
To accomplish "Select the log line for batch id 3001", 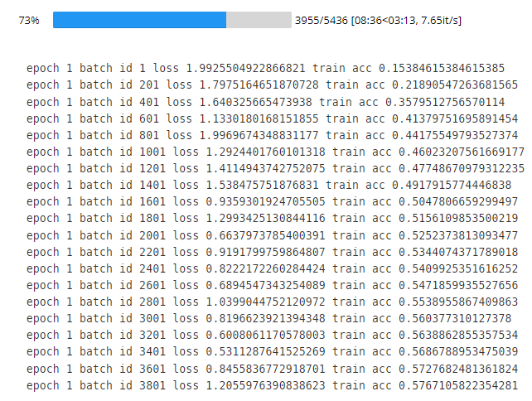I will 269,319.
